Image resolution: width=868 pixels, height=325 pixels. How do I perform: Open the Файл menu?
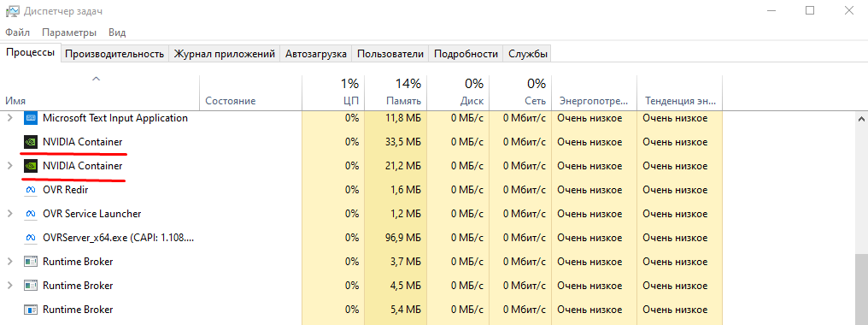18,32
